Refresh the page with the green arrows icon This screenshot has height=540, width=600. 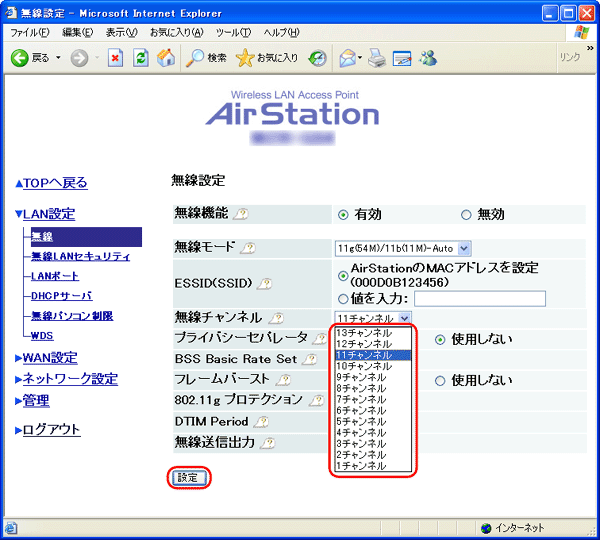tap(140, 58)
